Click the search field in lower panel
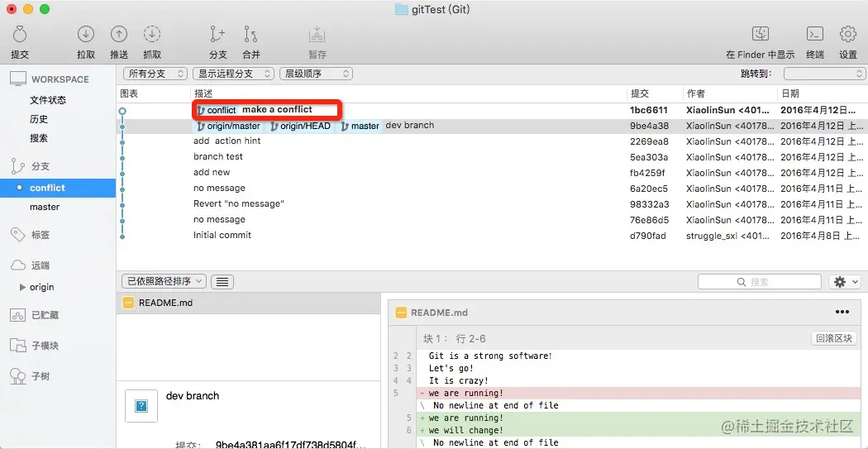Viewport: 868px width, 449px height. (759, 282)
